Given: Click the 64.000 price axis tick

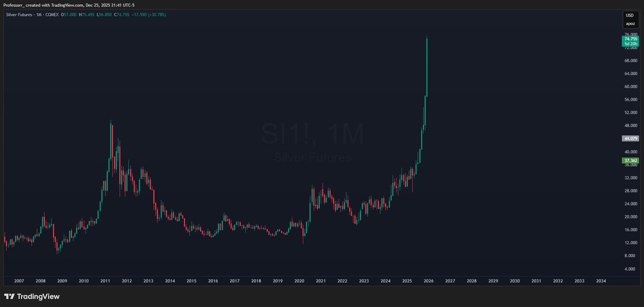Looking at the screenshot, I should tap(630, 74).
